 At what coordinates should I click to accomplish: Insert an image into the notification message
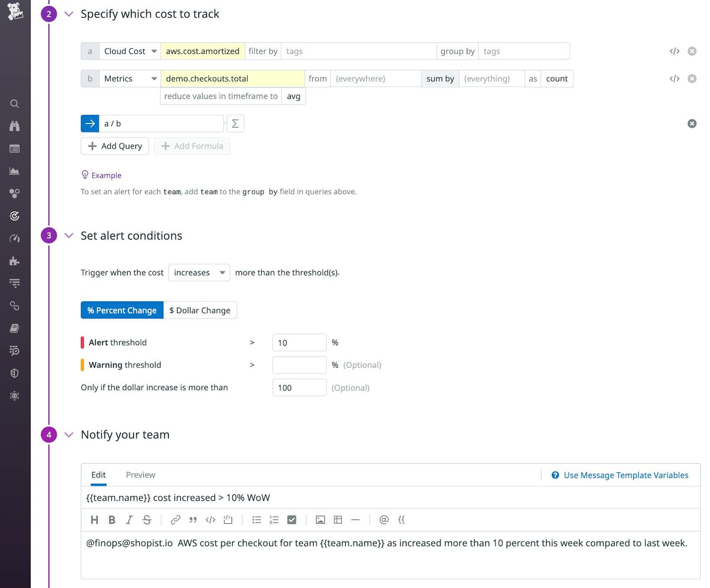point(320,520)
